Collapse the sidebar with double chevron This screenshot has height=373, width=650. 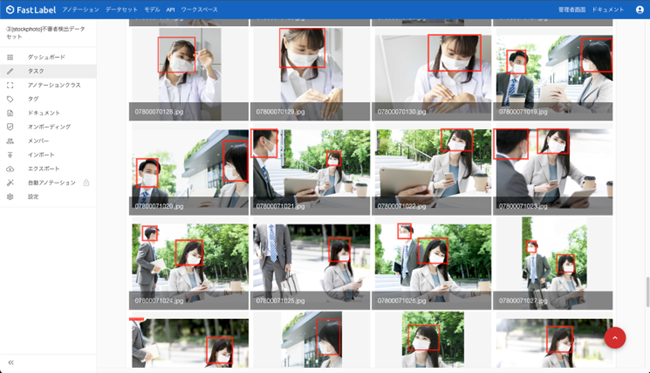point(11,362)
